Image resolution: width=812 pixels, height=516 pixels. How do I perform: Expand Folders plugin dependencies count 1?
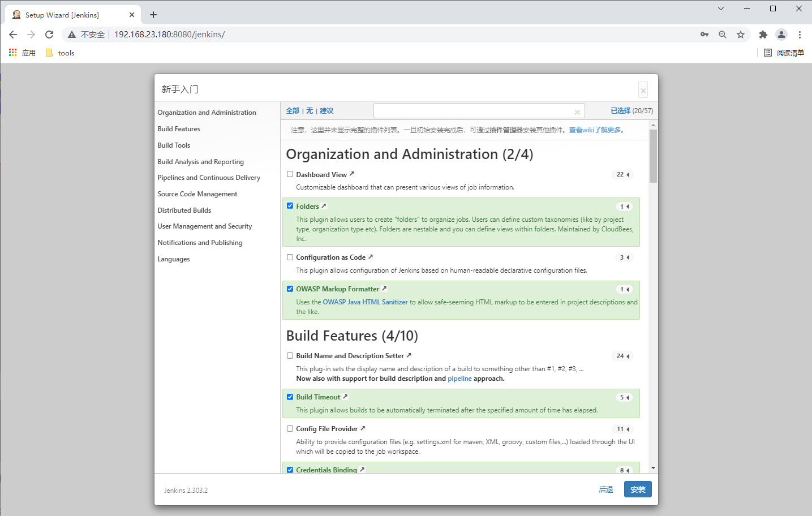(624, 207)
